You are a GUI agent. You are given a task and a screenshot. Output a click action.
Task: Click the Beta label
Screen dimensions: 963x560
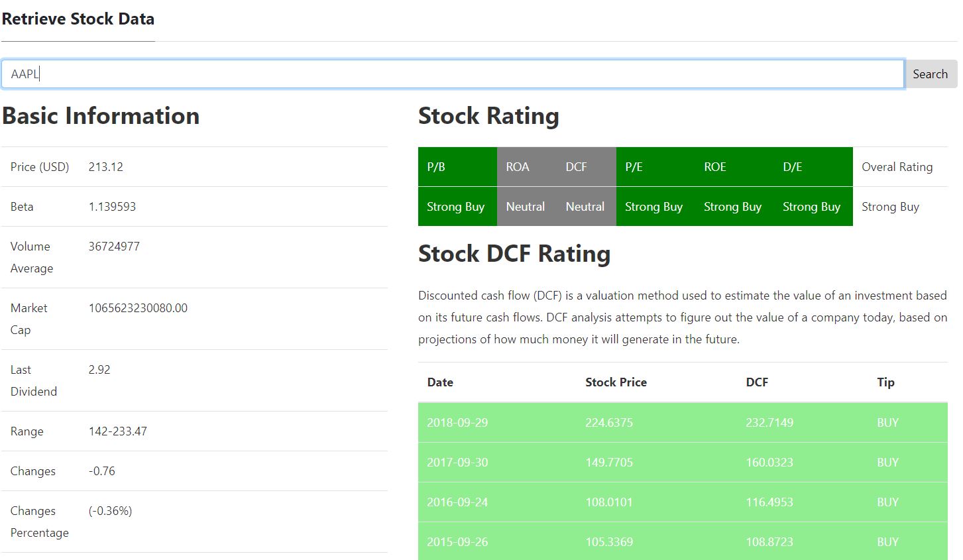pyautogui.click(x=22, y=207)
